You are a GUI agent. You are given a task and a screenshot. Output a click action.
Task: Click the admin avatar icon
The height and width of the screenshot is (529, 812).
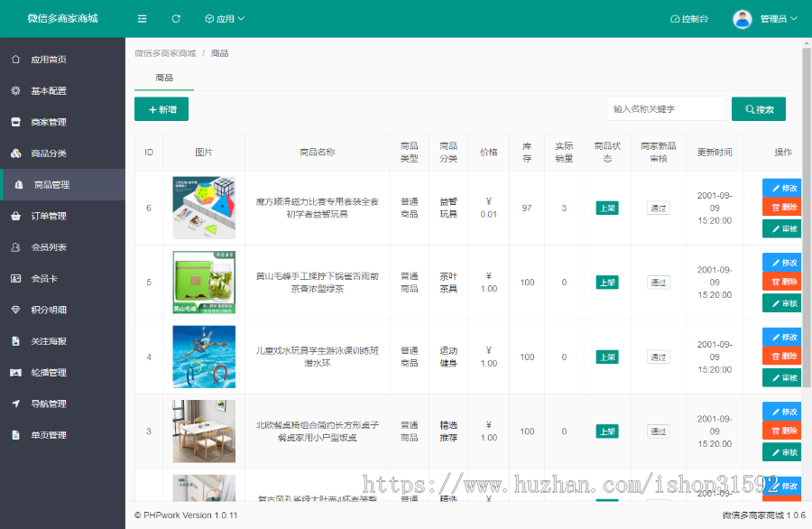[743, 18]
